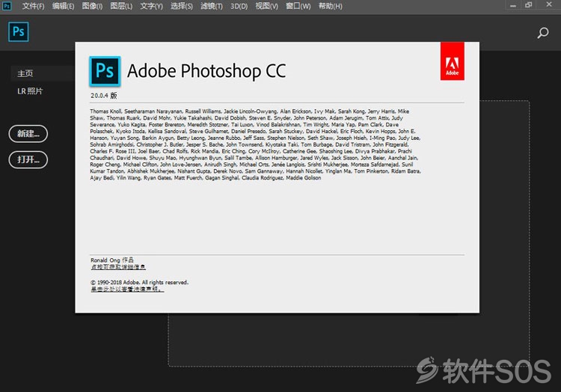Viewport: 561px width, 392px height.
Task: Open the 3D(D) menu
Action: pyautogui.click(x=239, y=6)
